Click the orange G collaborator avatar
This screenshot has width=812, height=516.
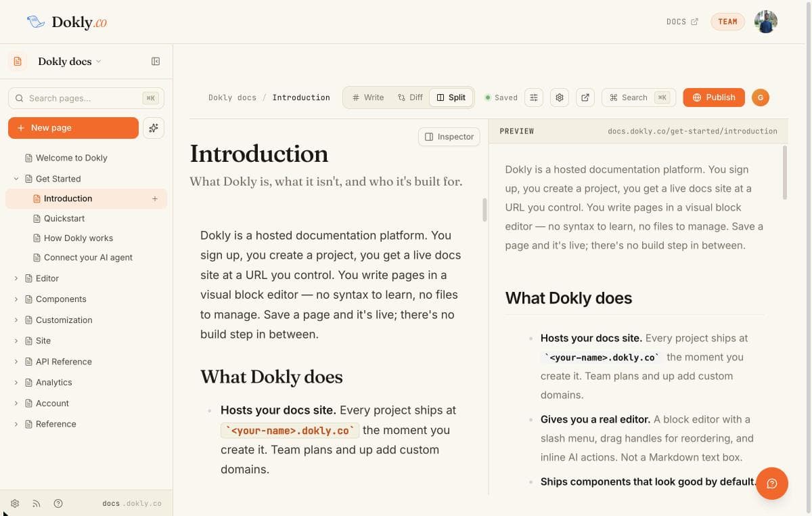[761, 98]
